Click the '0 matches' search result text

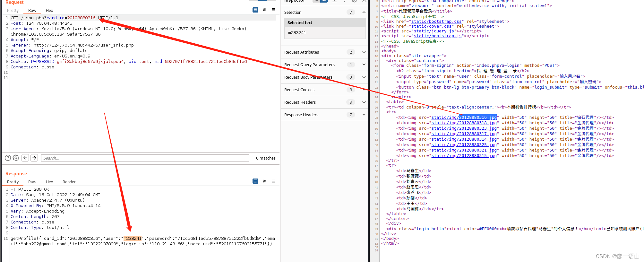pyautogui.click(x=266, y=158)
